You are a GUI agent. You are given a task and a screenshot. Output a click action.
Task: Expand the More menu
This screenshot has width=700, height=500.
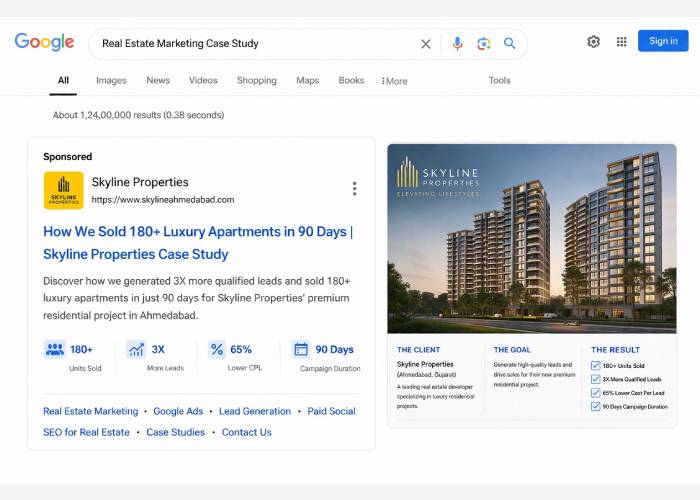(x=395, y=81)
